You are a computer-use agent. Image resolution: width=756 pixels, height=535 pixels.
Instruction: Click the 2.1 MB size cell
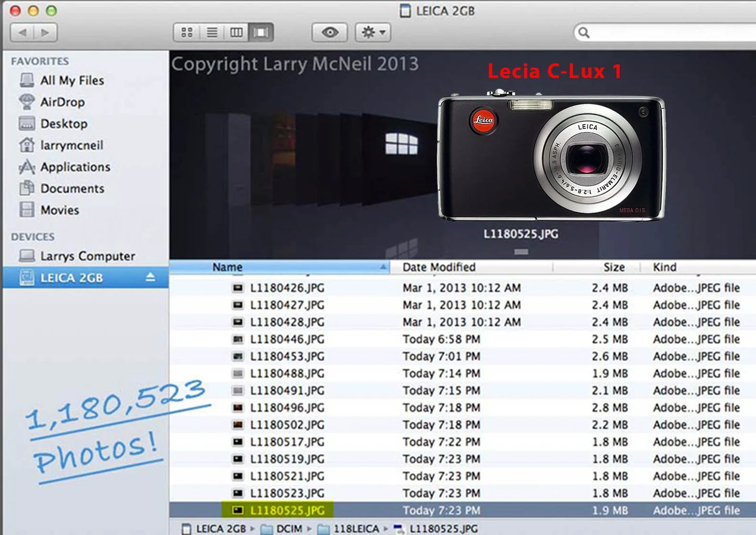[610, 390]
